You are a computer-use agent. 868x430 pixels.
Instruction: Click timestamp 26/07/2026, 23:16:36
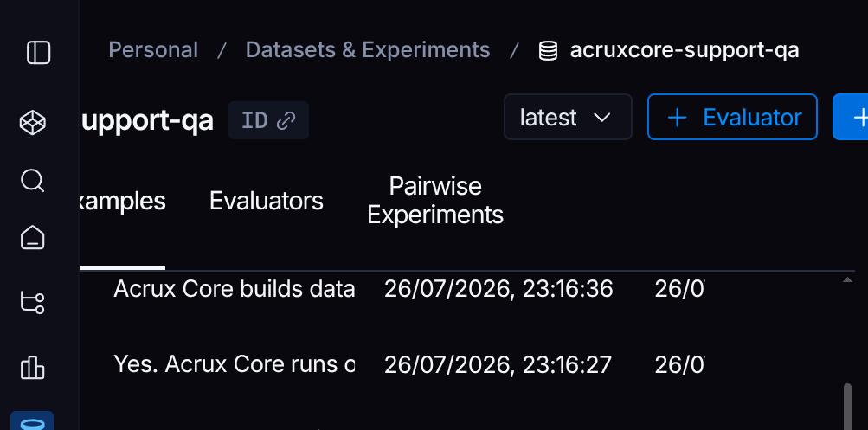[498, 289]
